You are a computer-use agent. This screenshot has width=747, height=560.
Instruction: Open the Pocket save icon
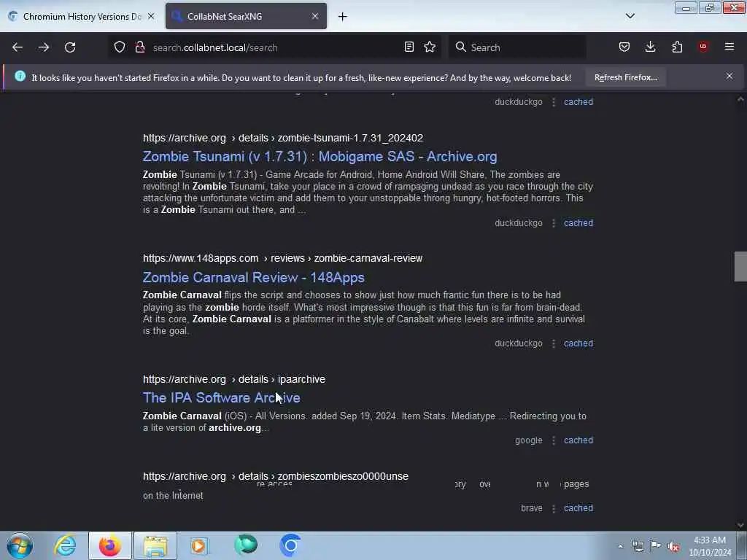point(624,47)
